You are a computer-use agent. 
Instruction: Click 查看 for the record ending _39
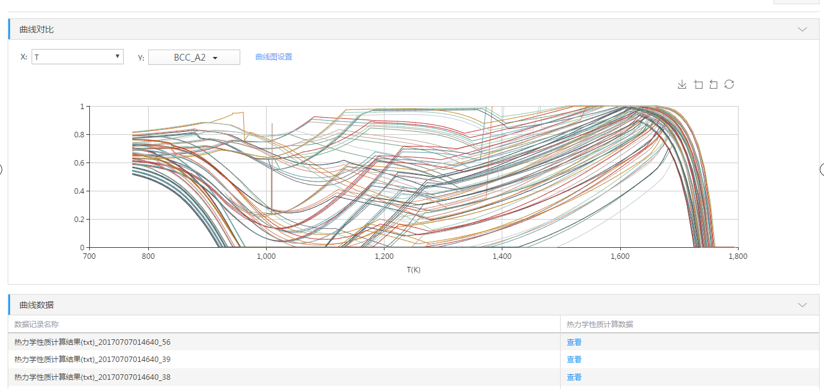(574, 360)
